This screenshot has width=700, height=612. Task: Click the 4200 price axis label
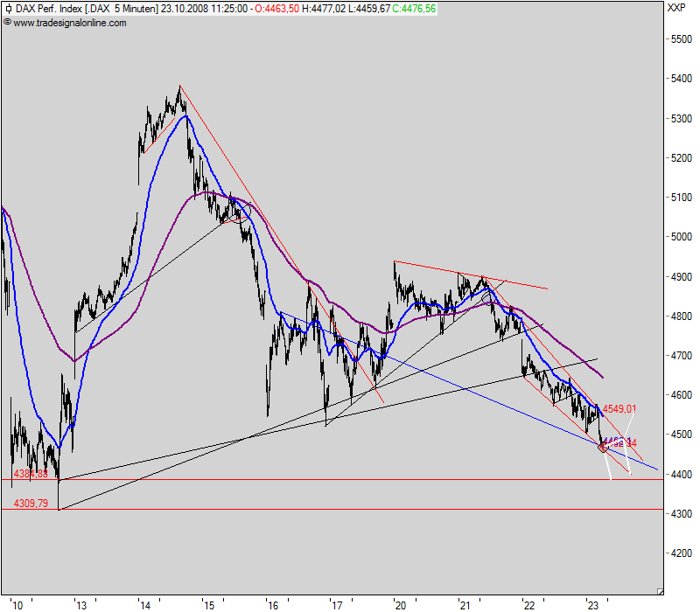tap(682, 553)
